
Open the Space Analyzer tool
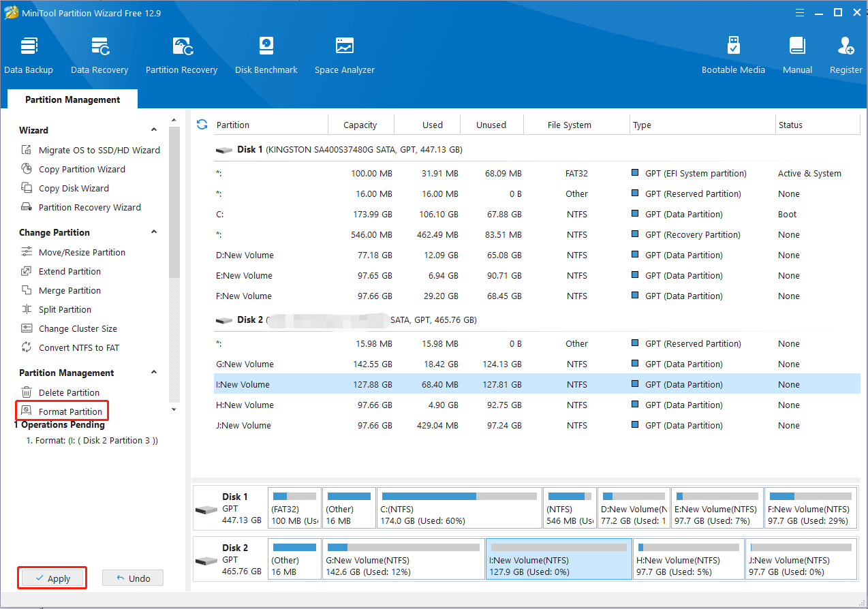[345, 56]
